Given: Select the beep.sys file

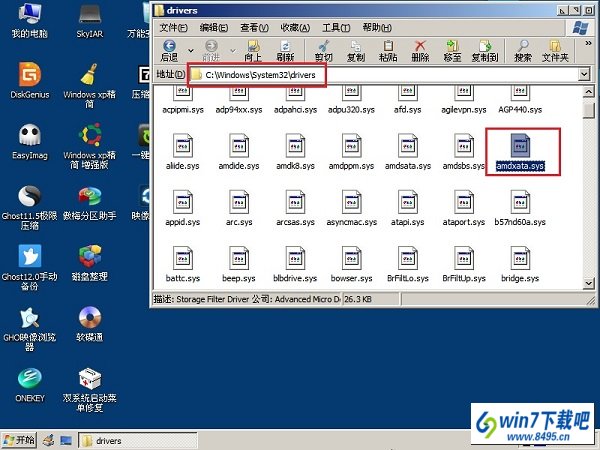Looking at the screenshot, I should [x=239, y=264].
